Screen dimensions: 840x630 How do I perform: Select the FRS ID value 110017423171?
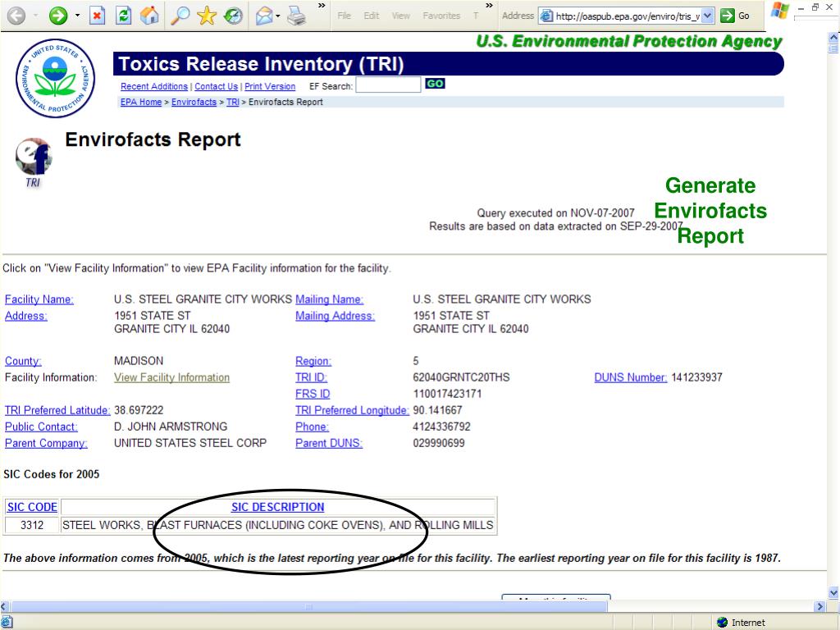(x=447, y=395)
